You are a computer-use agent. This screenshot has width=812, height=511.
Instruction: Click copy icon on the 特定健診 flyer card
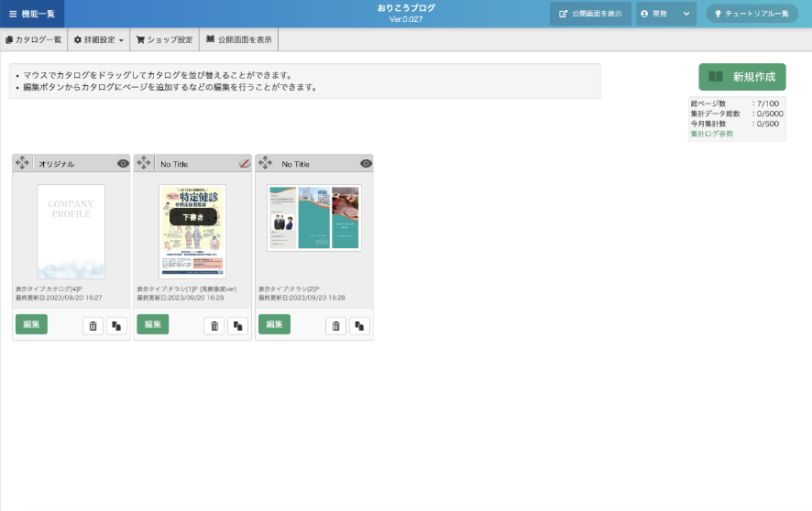(237, 326)
